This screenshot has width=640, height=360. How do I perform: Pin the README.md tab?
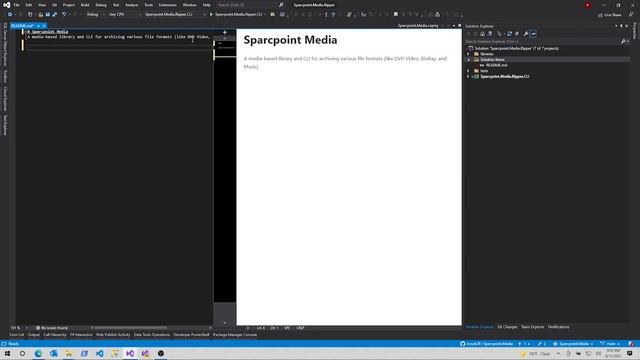point(38,26)
